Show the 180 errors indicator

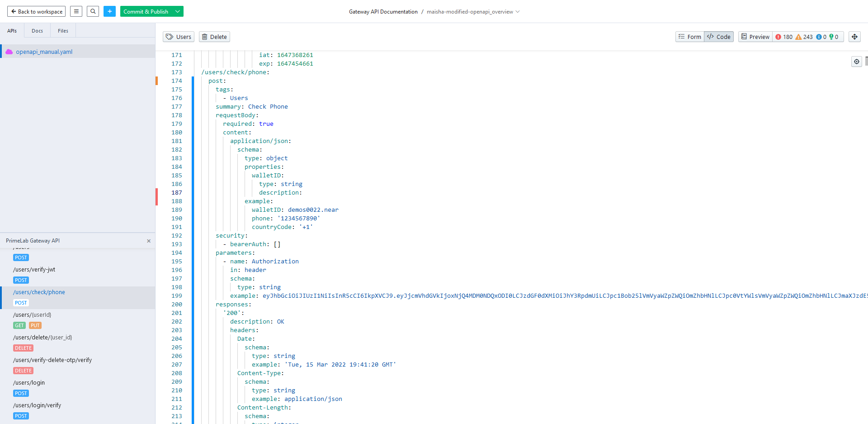[784, 37]
